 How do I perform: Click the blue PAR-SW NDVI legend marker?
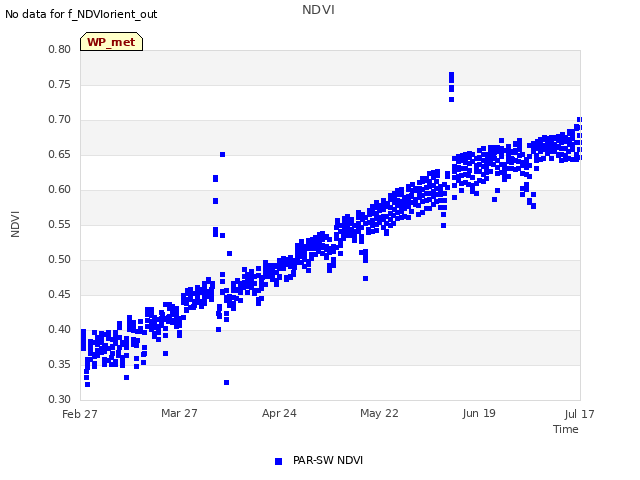[278, 461]
